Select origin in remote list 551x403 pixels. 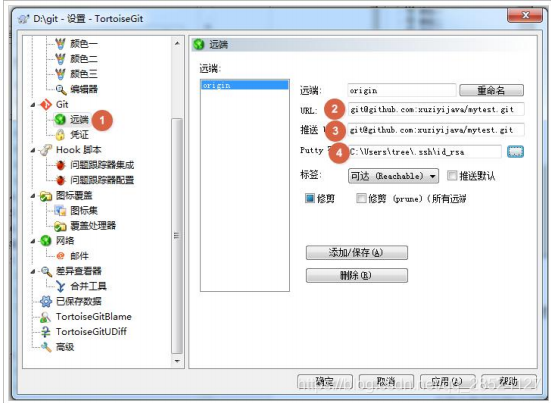coord(245,85)
